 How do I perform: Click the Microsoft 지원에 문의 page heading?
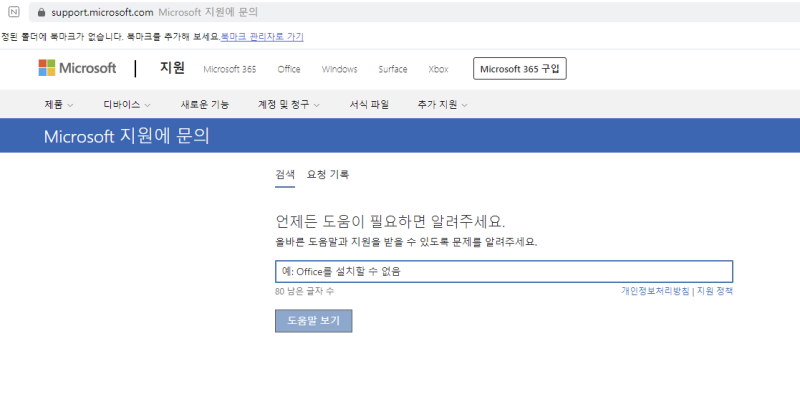[127, 136]
